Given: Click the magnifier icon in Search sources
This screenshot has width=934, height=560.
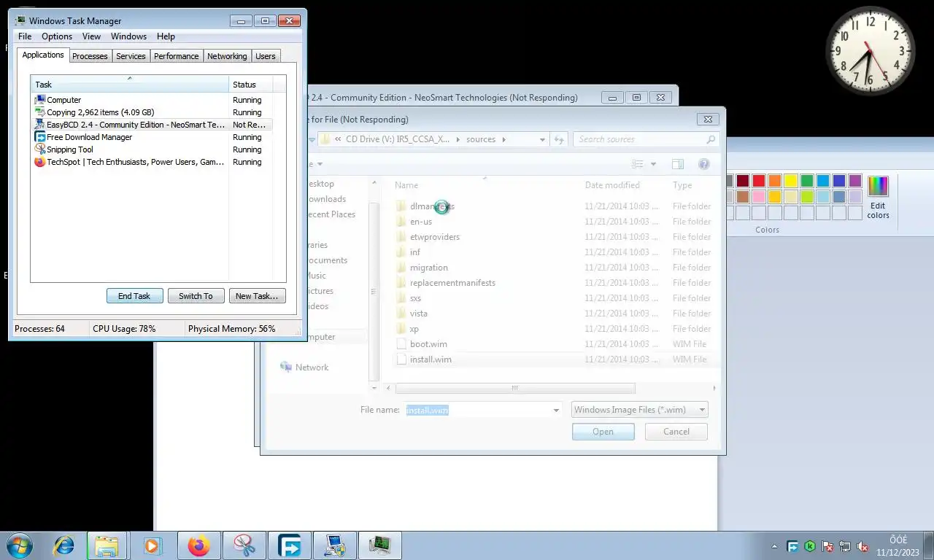Looking at the screenshot, I should click(711, 139).
